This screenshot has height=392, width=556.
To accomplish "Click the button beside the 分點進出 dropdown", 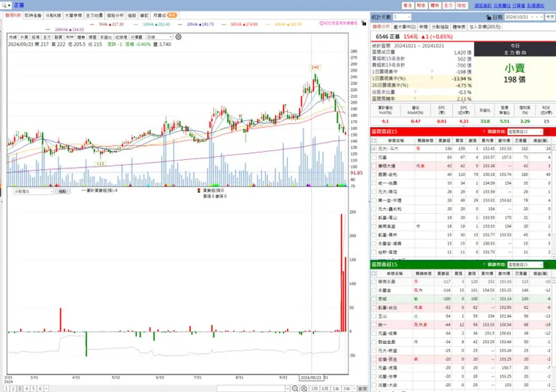I will click(x=63, y=191).
